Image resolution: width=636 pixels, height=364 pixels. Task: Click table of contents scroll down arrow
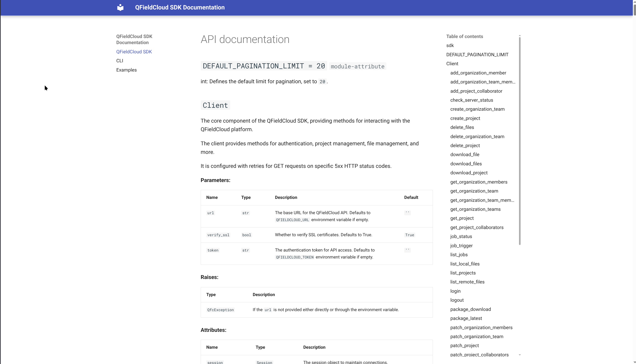(519, 355)
